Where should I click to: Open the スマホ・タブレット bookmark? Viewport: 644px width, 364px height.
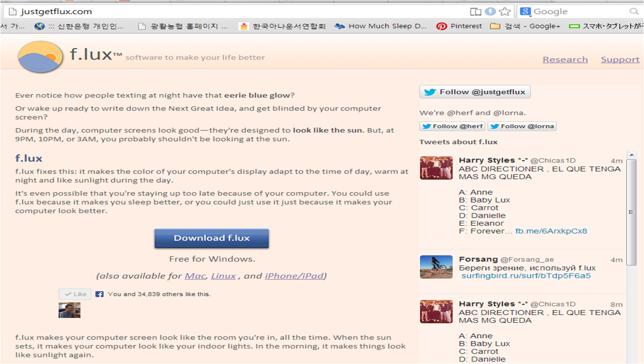coord(606,26)
